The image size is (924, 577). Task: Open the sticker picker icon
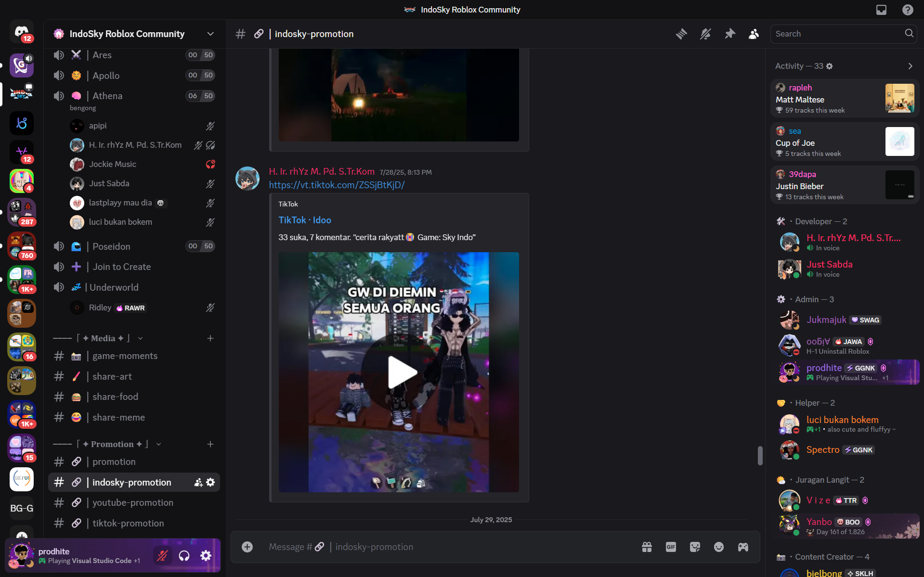[695, 547]
